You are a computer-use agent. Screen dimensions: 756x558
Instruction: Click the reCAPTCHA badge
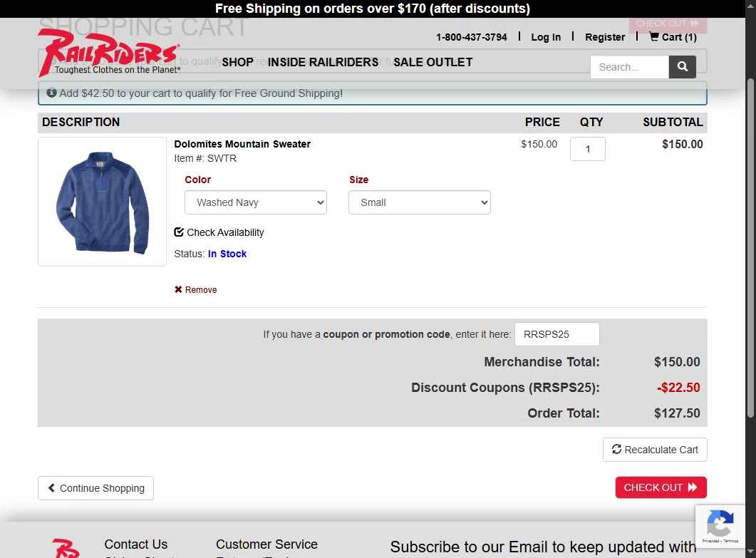(x=720, y=526)
